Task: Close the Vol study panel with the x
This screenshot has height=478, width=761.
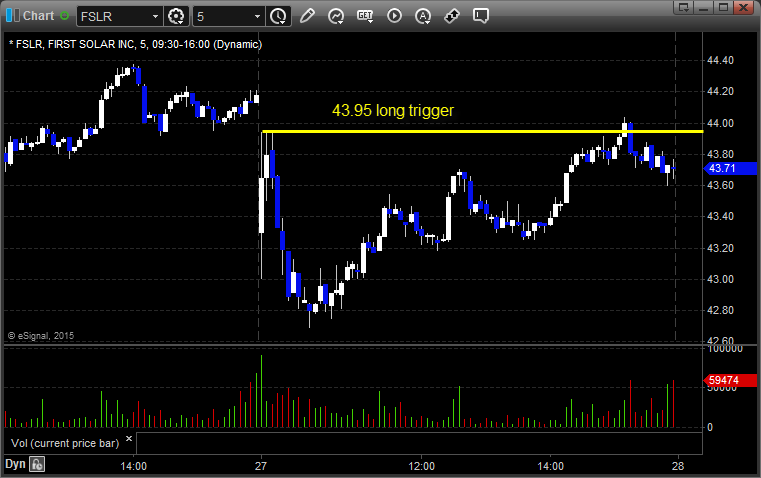Action: point(129,439)
